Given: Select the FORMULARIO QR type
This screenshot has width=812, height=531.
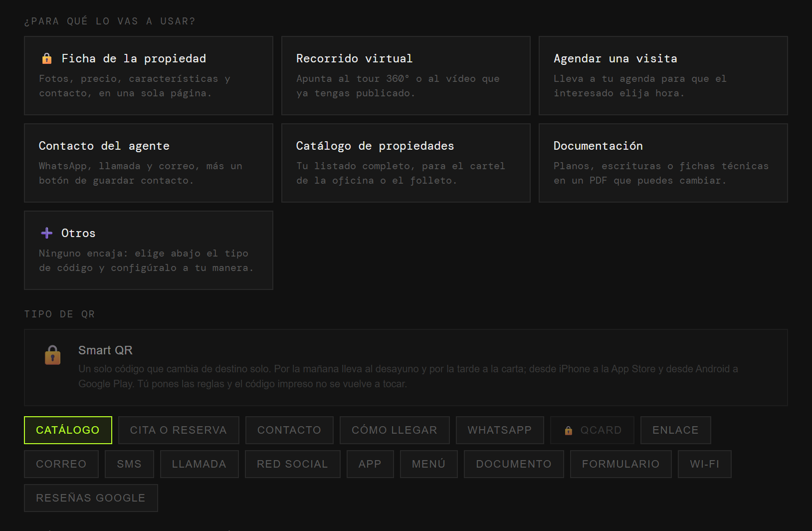Looking at the screenshot, I should [x=621, y=464].
